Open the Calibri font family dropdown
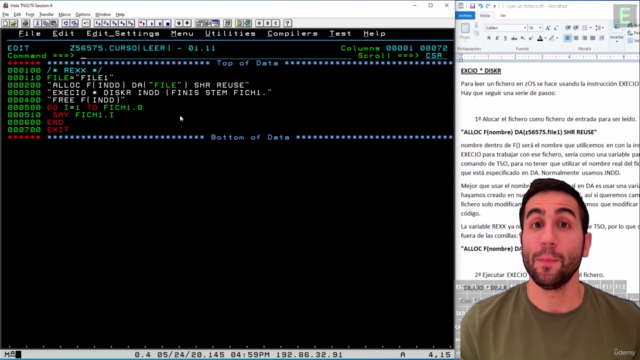The image size is (640, 360). pyautogui.click(x=525, y=28)
